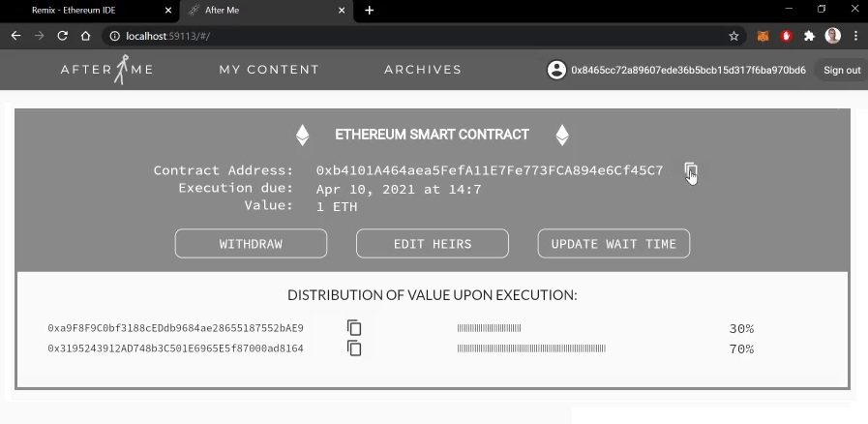Viewport: 868px width, 424px height.
Task: Click the value 1 ETH
Action: click(x=337, y=207)
